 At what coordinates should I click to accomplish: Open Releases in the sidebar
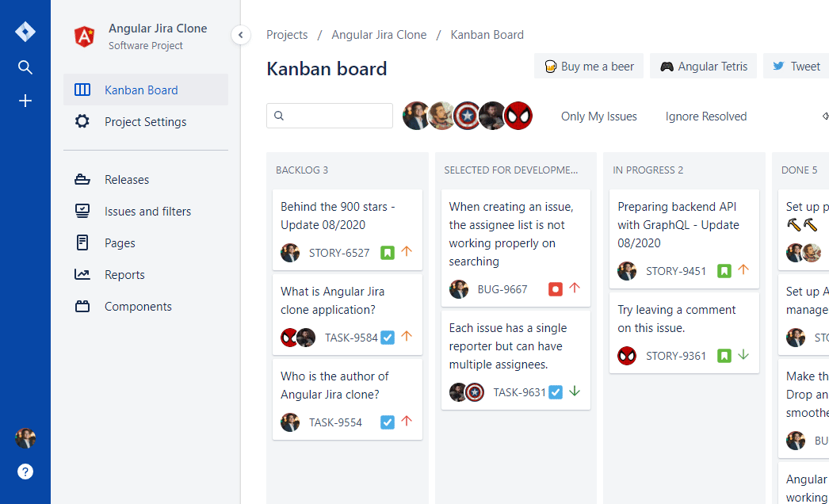(x=146, y=180)
